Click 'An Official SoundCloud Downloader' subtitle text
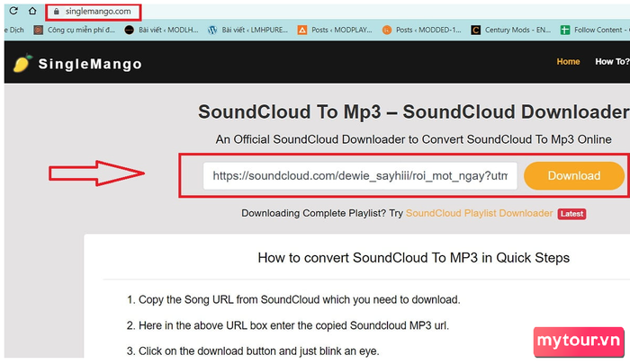630x364 pixels. tap(413, 139)
